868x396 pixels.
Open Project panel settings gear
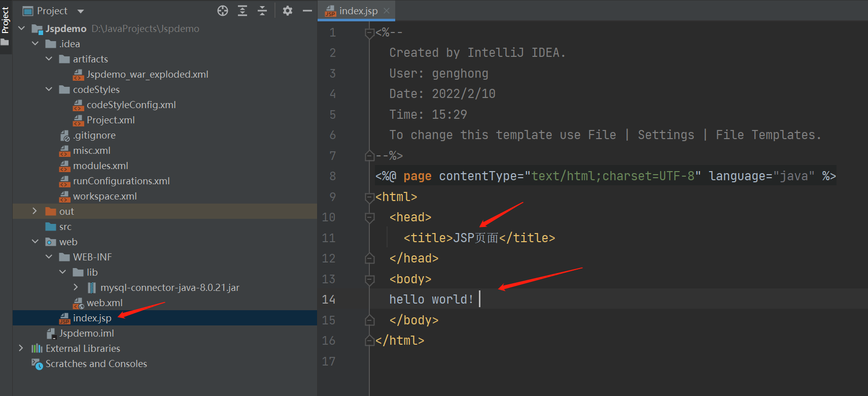(x=288, y=11)
